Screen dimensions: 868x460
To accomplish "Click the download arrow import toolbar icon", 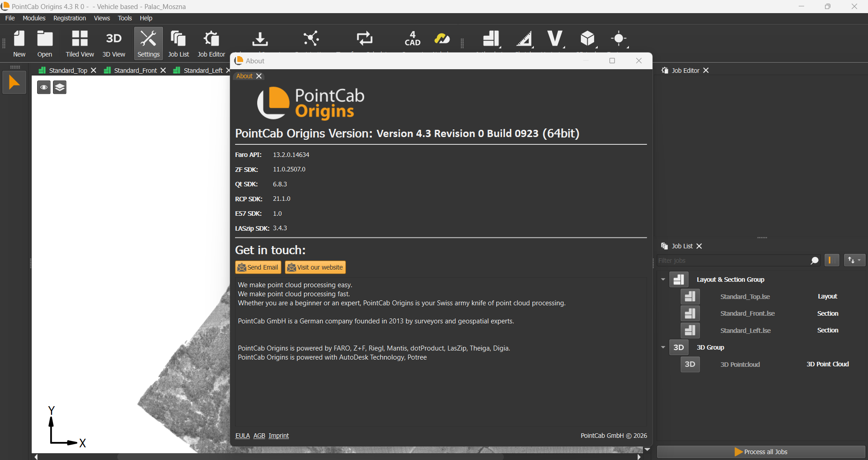I will [260, 39].
